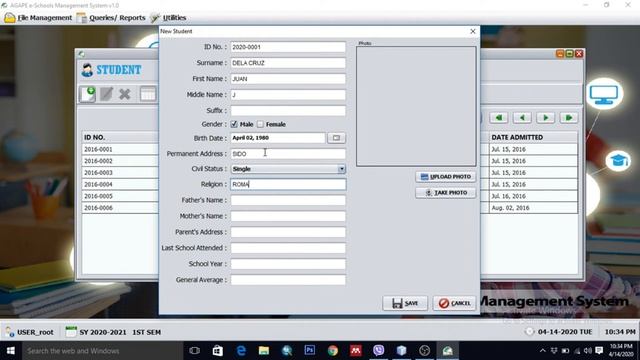The height and width of the screenshot is (360, 640).
Task: Go to last record navigation arrow
Action: 569,118
